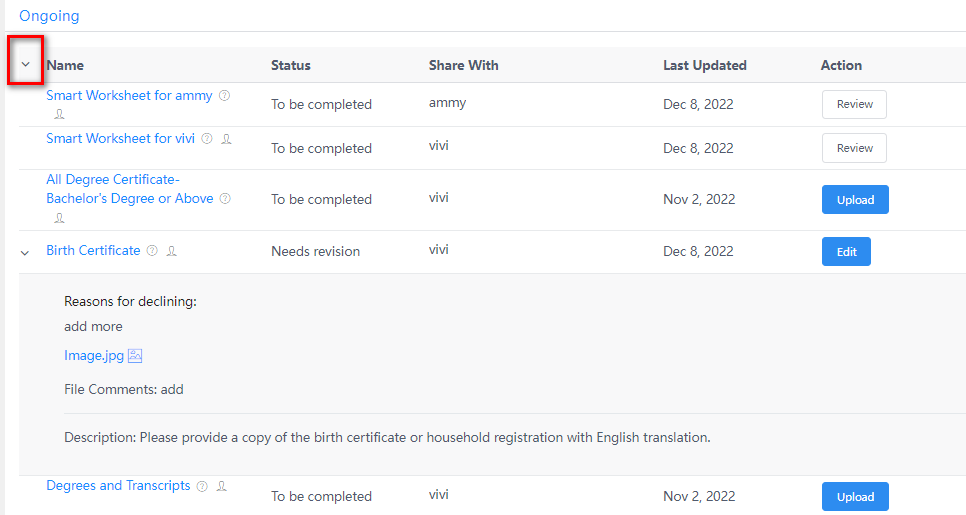The image size is (966, 515).
Task: Click help icon beside Bachelor's Degree or Above
Action: click(x=225, y=199)
